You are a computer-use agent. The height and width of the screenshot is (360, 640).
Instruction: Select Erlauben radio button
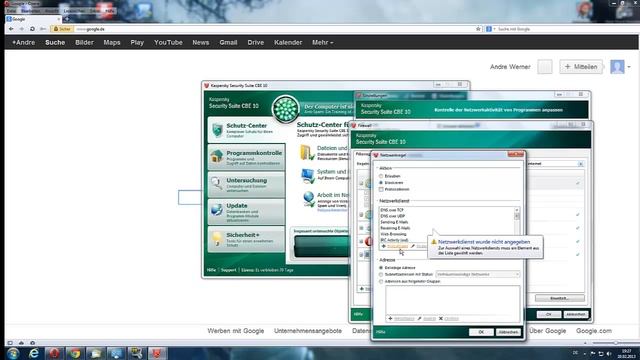pyautogui.click(x=381, y=176)
